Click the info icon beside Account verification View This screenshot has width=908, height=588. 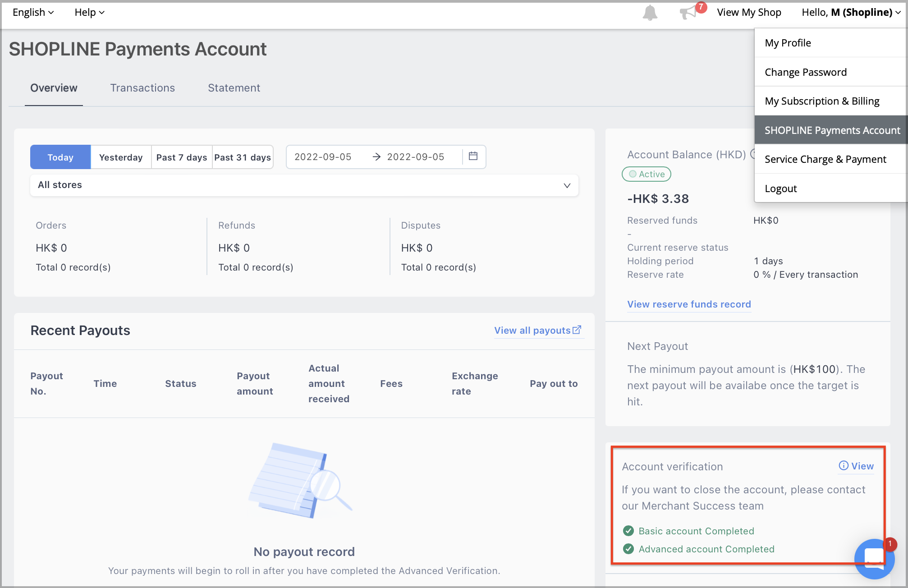[843, 465]
